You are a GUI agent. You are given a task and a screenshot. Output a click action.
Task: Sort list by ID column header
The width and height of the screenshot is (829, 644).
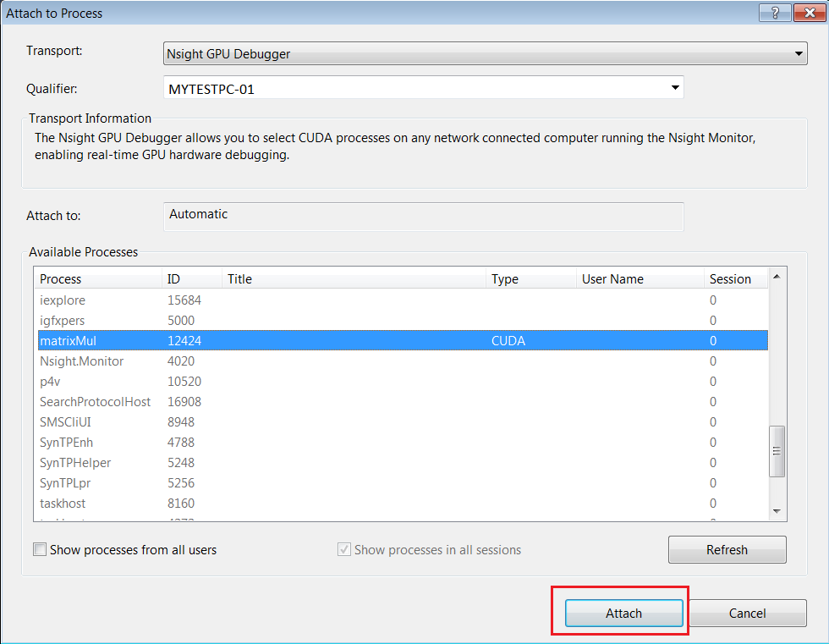click(173, 279)
